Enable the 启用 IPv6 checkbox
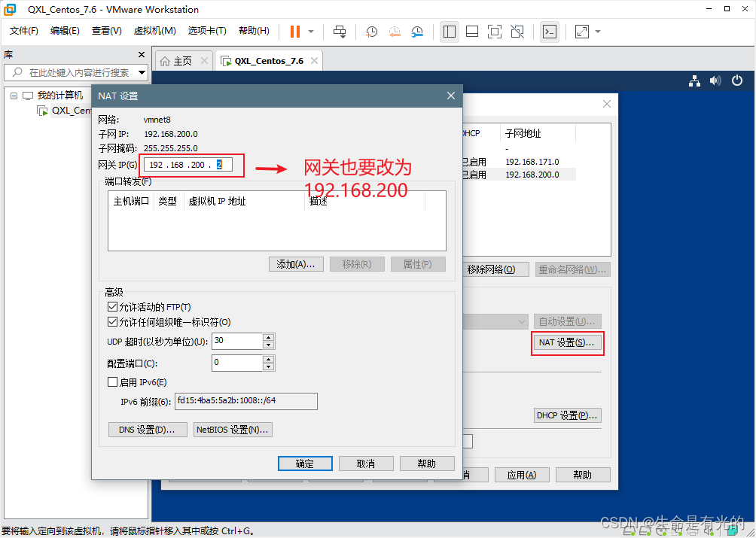 point(113,382)
